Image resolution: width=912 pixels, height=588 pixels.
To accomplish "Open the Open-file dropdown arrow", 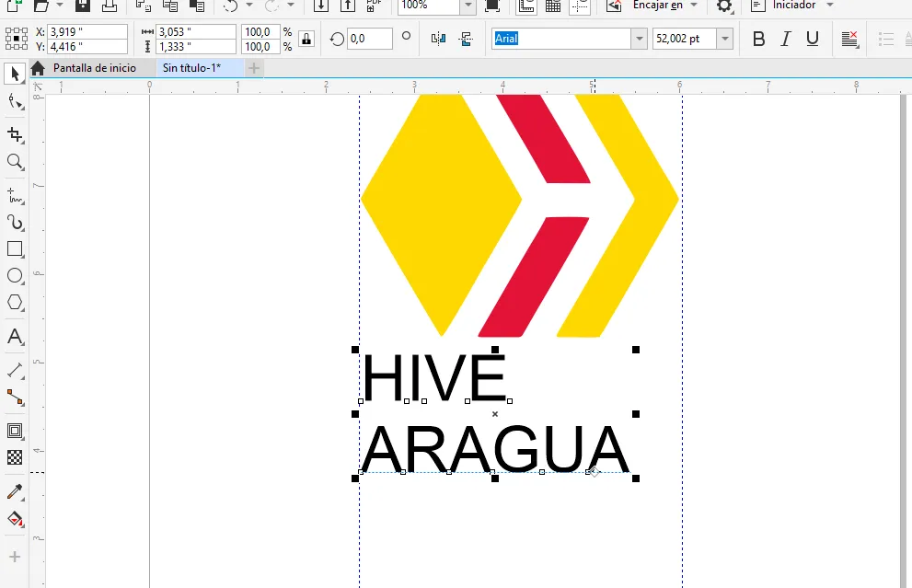I will (x=59, y=6).
